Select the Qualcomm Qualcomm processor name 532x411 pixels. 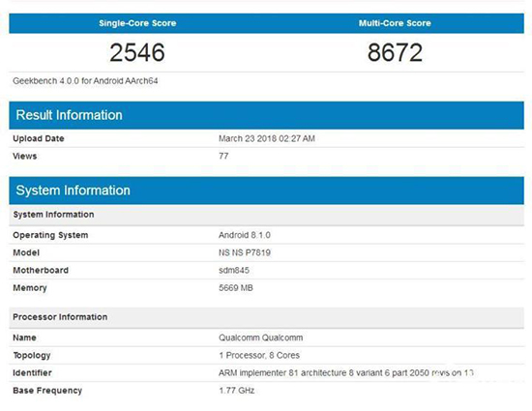(x=260, y=338)
